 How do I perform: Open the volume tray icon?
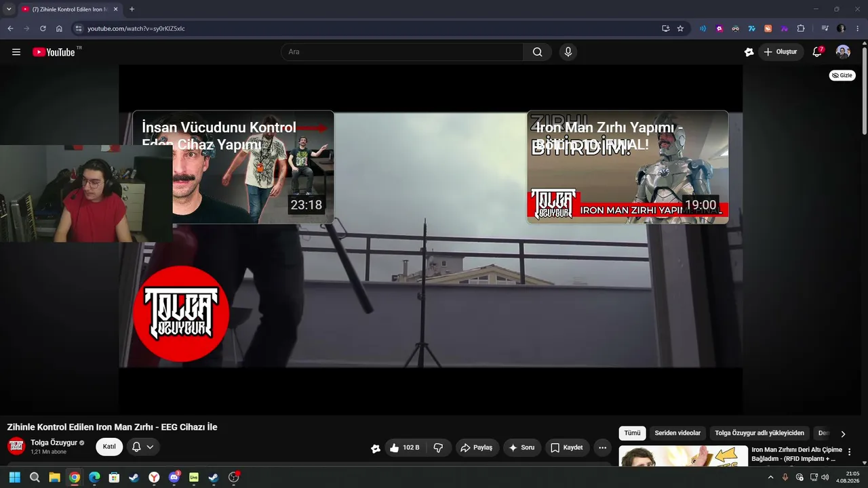(825, 477)
